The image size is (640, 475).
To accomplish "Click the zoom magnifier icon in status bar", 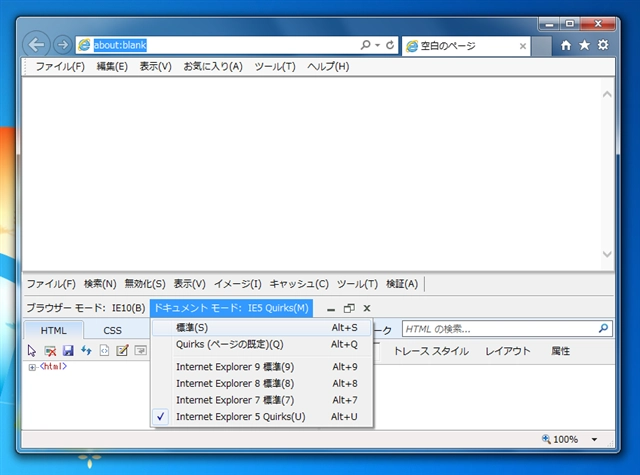I will (x=546, y=439).
